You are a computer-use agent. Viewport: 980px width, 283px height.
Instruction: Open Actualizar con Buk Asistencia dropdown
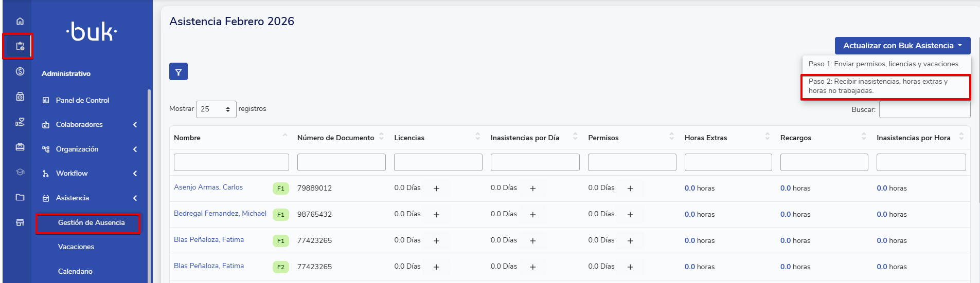tap(902, 46)
